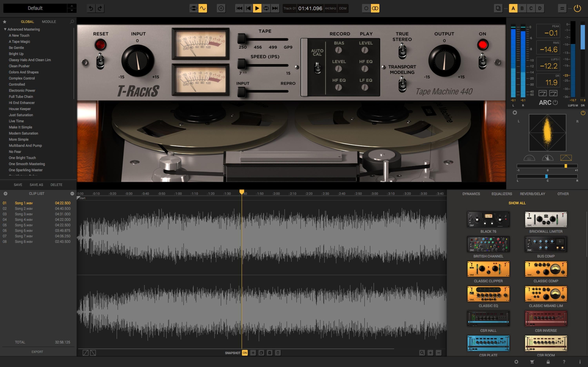Click the Undo icon in the toolbar
The height and width of the screenshot is (367, 588).
click(x=91, y=8)
